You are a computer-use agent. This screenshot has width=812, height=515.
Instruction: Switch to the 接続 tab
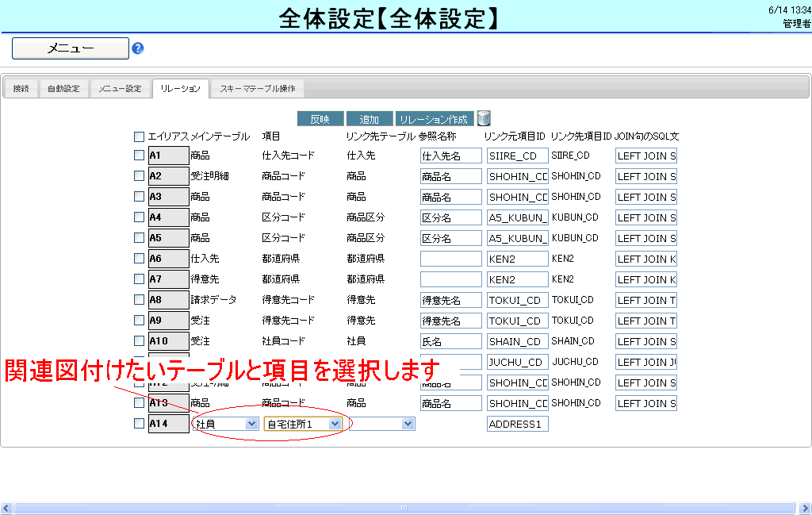[21, 89]
